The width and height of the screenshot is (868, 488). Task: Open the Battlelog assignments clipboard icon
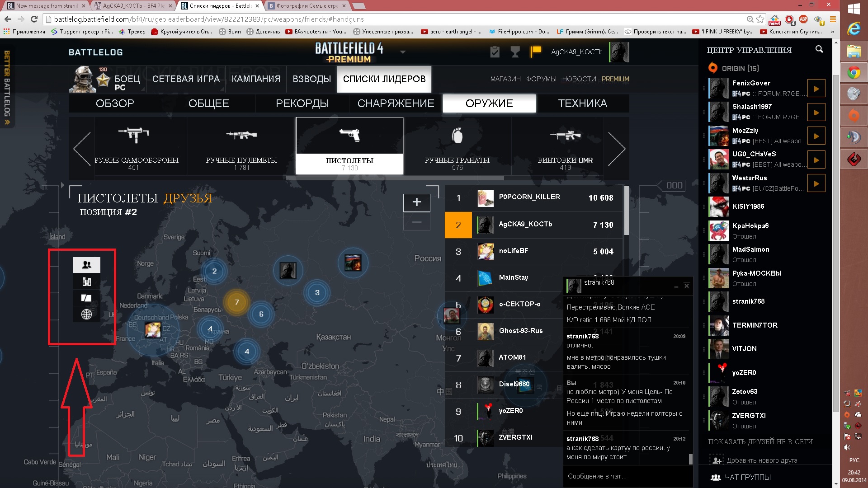click(x=495, y=52)
